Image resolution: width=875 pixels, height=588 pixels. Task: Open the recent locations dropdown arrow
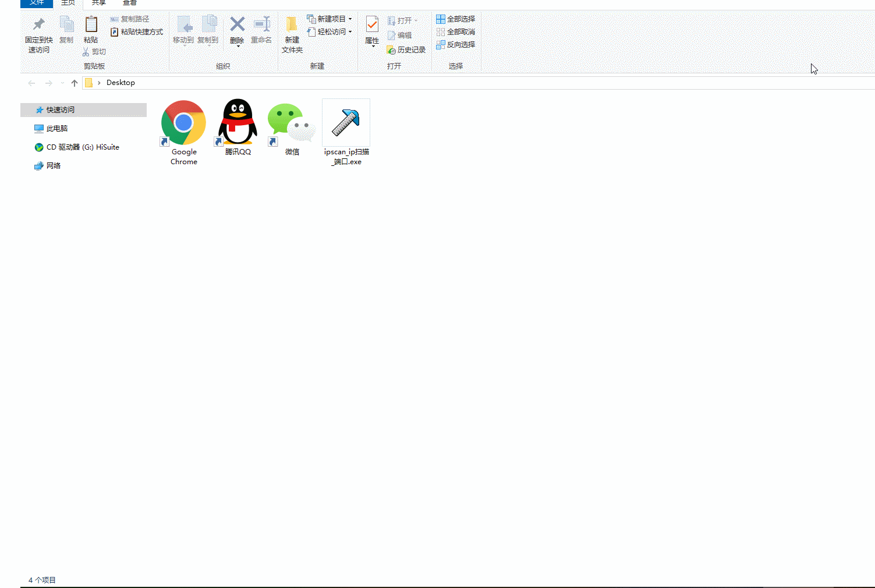(62, 83)
